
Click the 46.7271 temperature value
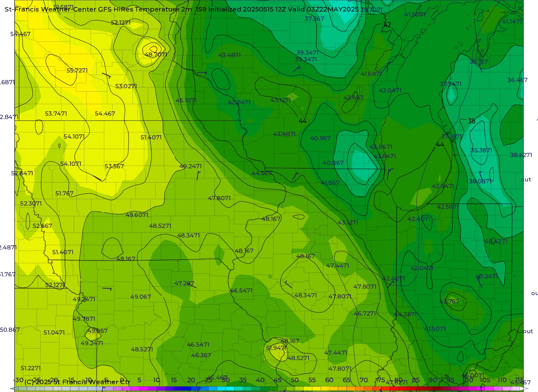tap(365, 314)
